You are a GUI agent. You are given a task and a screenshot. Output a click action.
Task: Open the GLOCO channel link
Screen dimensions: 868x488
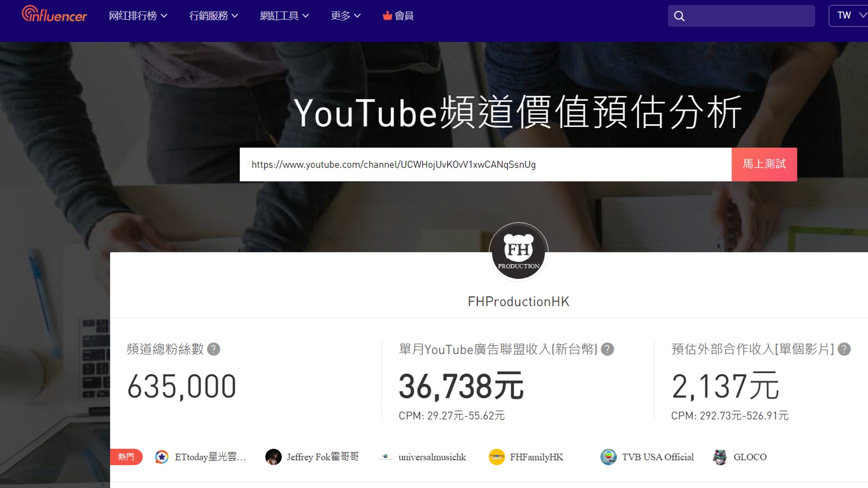point(750,457)
